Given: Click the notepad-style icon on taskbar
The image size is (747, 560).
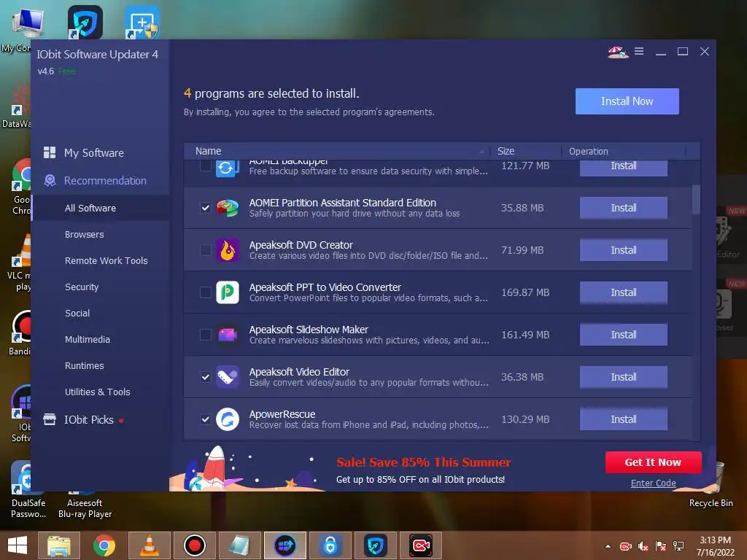Looking at the screenshot, I should 239,545.
